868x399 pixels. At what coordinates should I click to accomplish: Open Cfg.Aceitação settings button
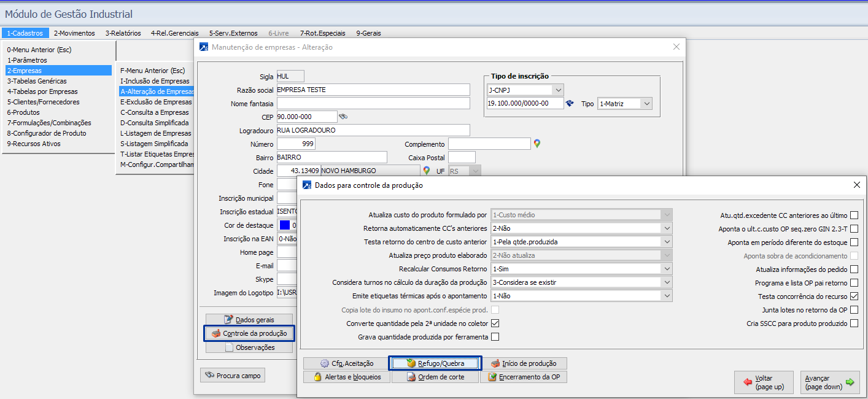[347, 363]
